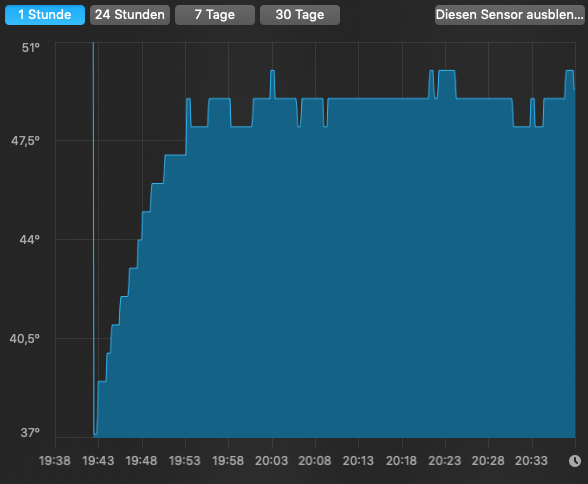This screenshot has width=588, height=484.
Task: Switch to the 30 Tage view
Action: 300,15
